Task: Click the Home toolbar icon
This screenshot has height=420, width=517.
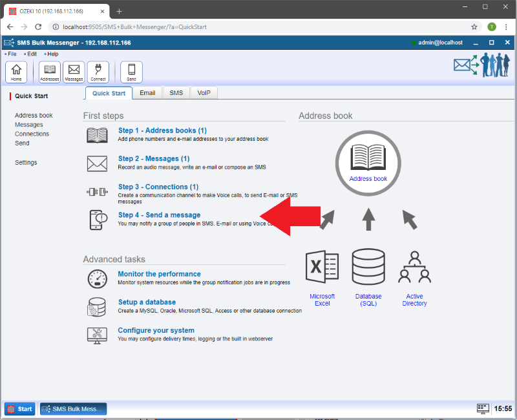Action: (16, 72)
